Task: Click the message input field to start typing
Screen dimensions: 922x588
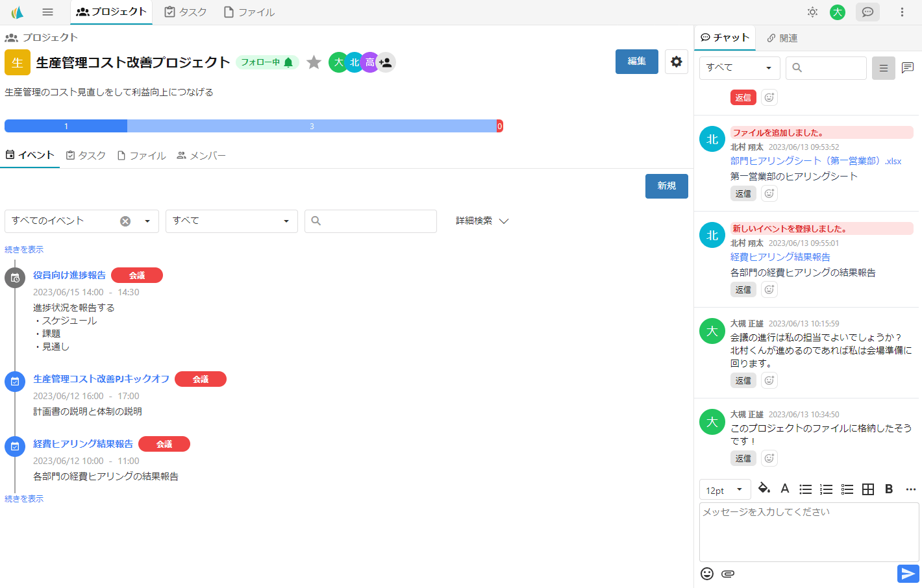Action: pos(809,531)
